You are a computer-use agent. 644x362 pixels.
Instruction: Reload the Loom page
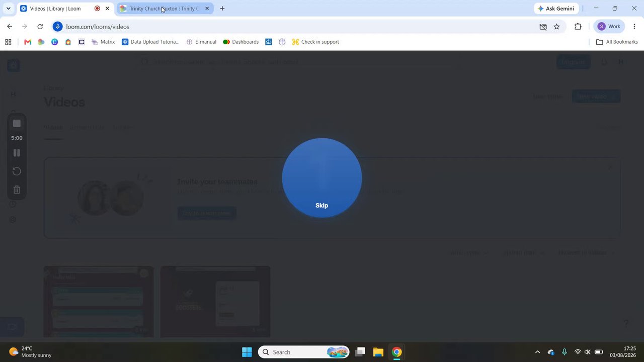click(x=40, y=27)
